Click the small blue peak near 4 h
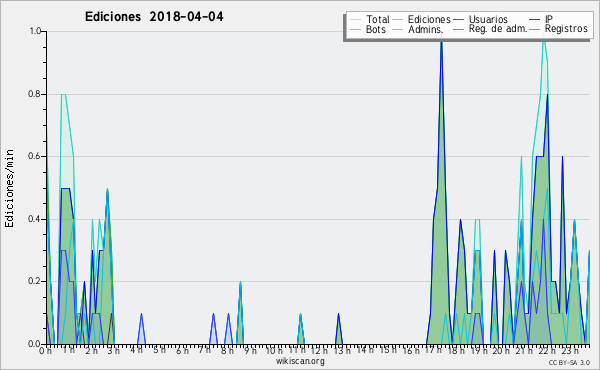This screenshot has height=370, width=600. [141, 329]
